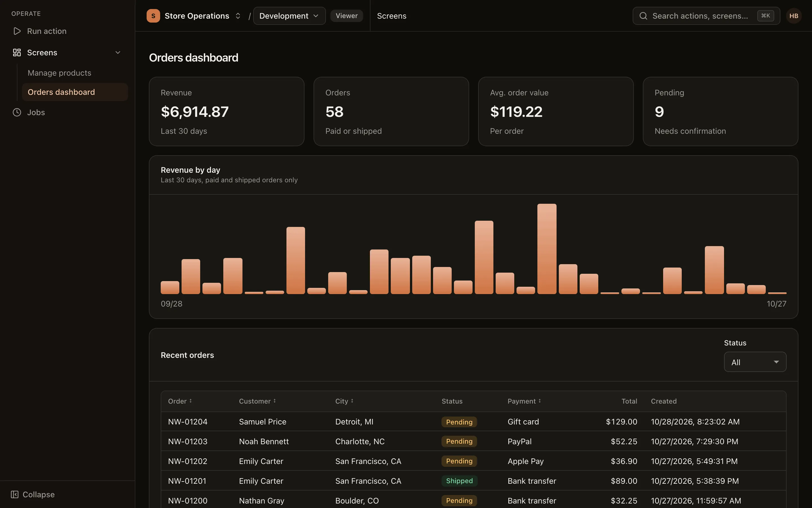The height and width of the screenshot is (508, 812).
Task: Open the Development environment dropdown
Action: 289,16
